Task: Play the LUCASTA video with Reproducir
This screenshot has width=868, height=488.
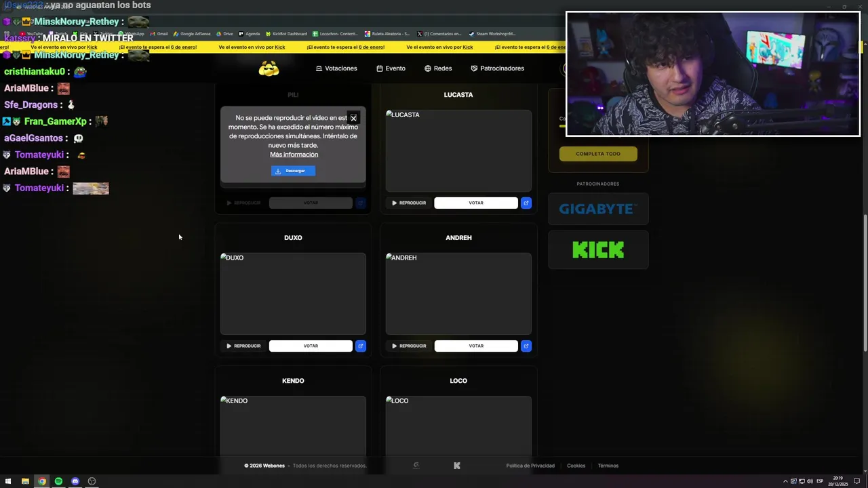Action: 409,203
